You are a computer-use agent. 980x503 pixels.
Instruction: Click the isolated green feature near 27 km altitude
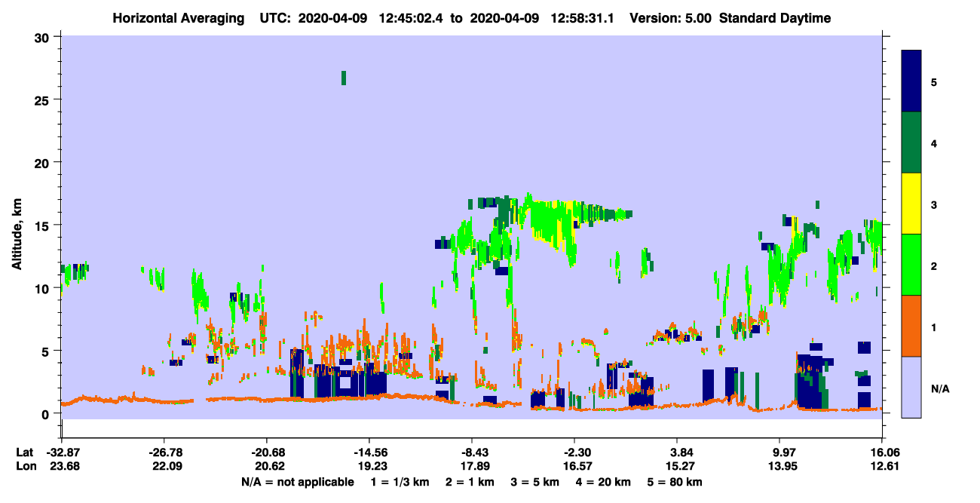344,78
